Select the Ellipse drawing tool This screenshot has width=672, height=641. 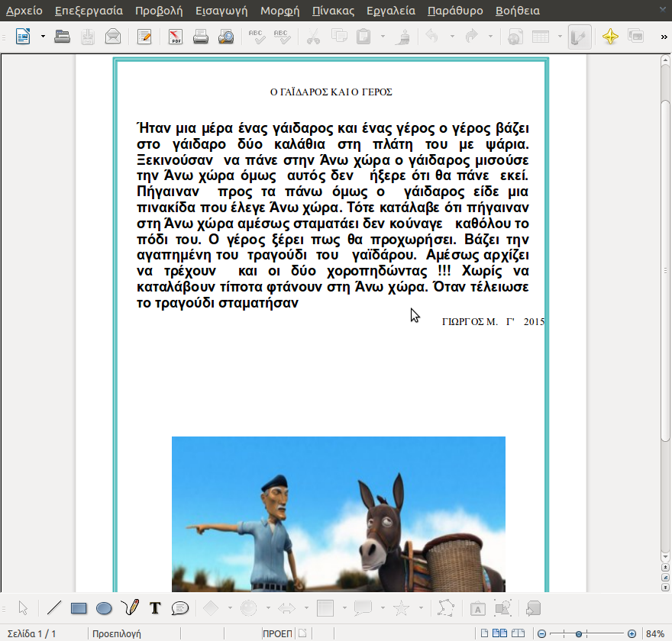click(x=104, y=608)
